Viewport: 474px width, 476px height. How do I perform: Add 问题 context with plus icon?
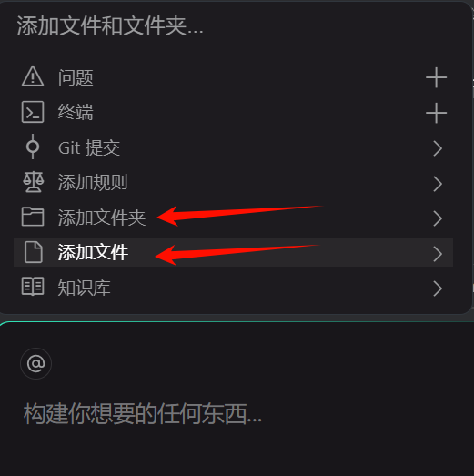(x=436, y=77)
